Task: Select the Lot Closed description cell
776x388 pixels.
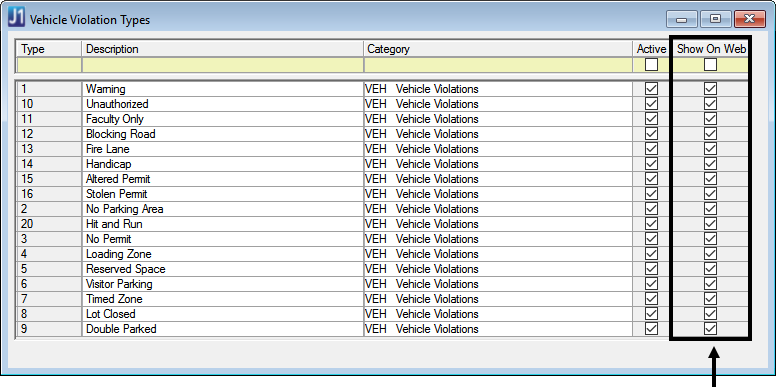Action: point(222,314)
